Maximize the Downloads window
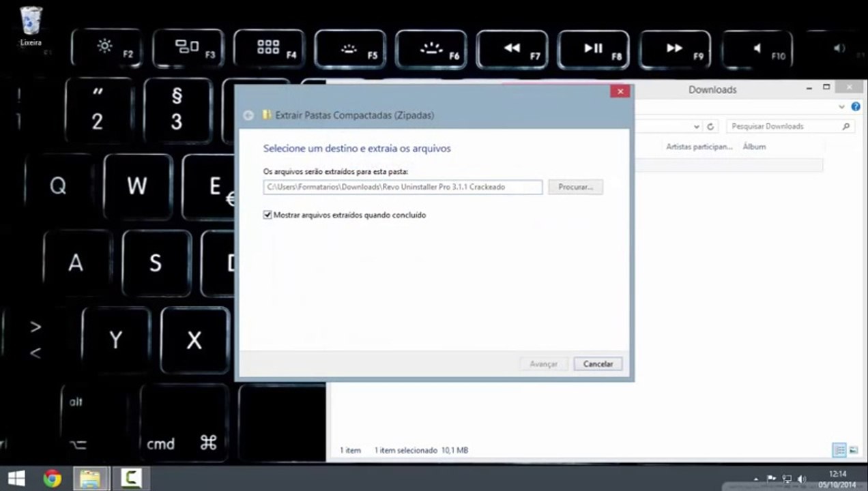Screen dimensions: 868x491 click(x=826, y=88)
